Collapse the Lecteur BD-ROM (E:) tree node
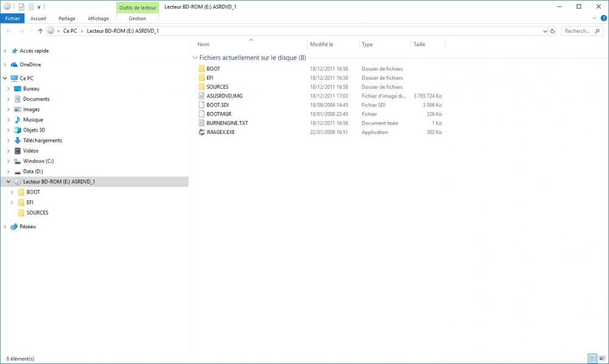The image size is (609, 364). click(x=8, y=182)
